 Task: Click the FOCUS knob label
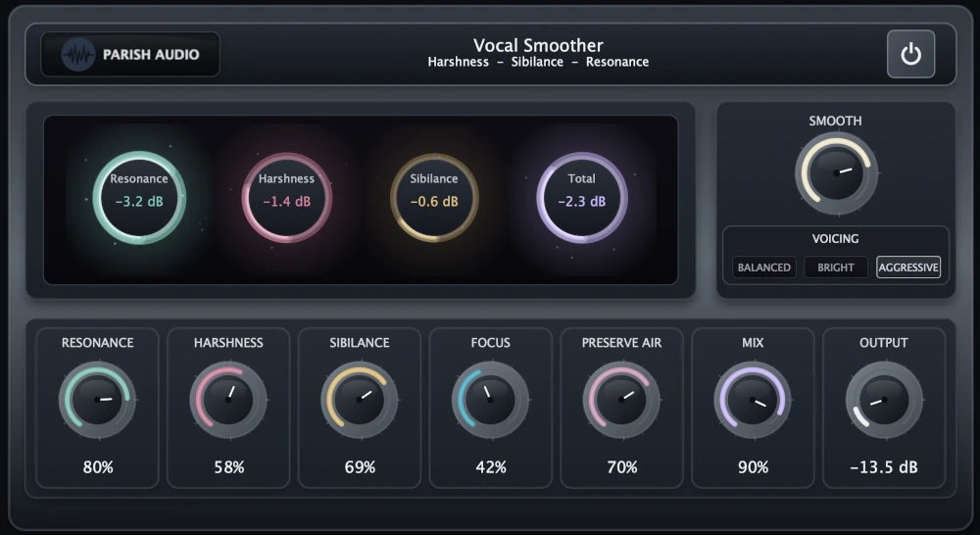click(491, 343)
